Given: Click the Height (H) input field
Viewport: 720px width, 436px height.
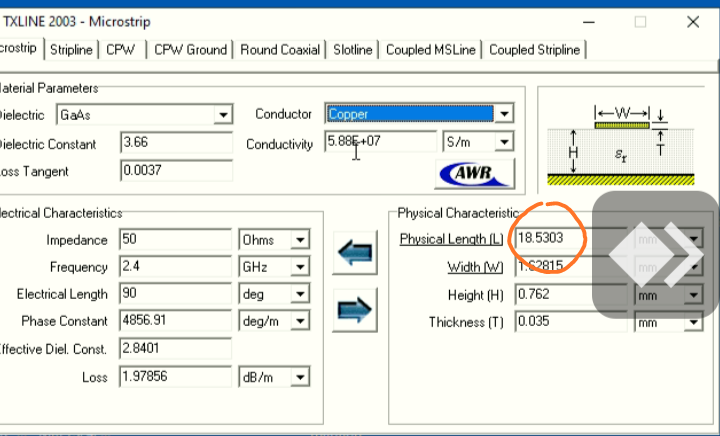Looking at the screenshot, I should pyautogui.click(x=570, y=295).
